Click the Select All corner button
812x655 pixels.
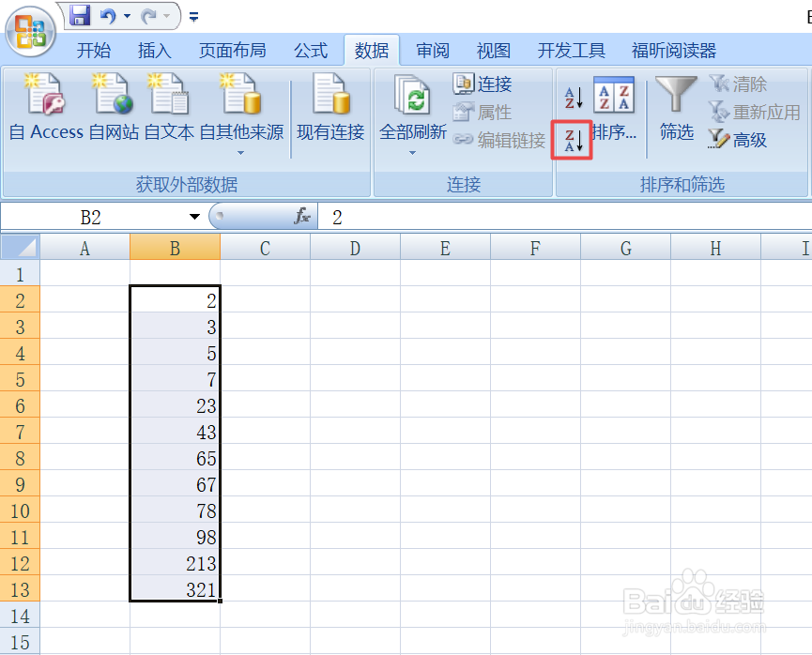point(21,247)
